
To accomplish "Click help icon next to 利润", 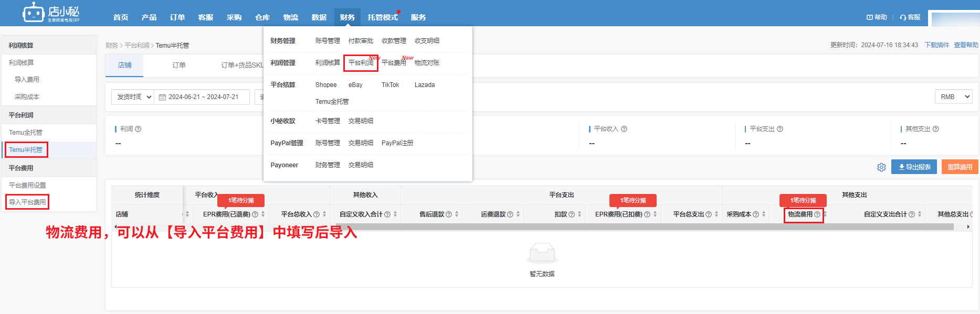I will 138,129.
